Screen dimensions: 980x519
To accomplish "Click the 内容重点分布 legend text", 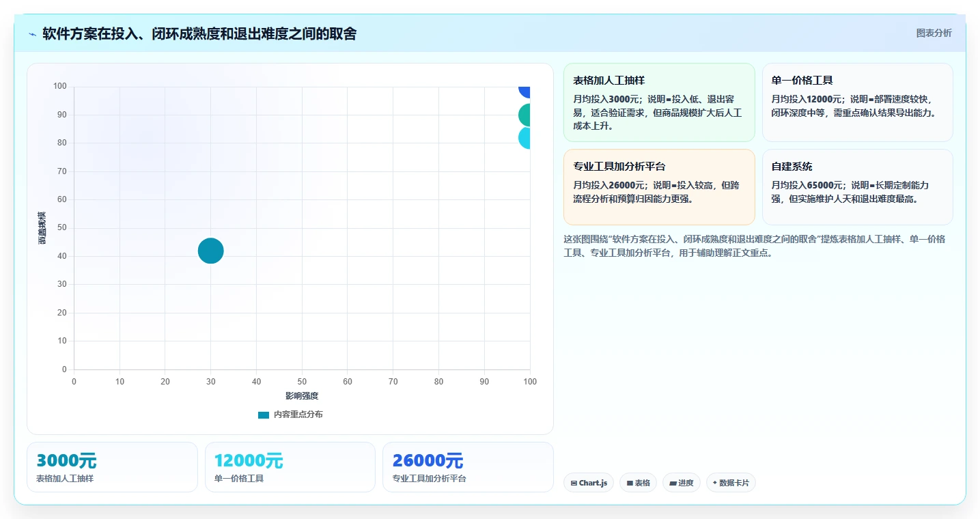I will click(298, 415).
